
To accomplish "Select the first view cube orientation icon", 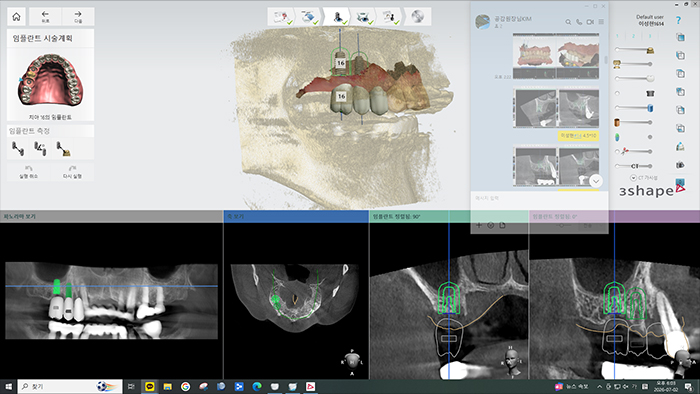I will 680,37.
